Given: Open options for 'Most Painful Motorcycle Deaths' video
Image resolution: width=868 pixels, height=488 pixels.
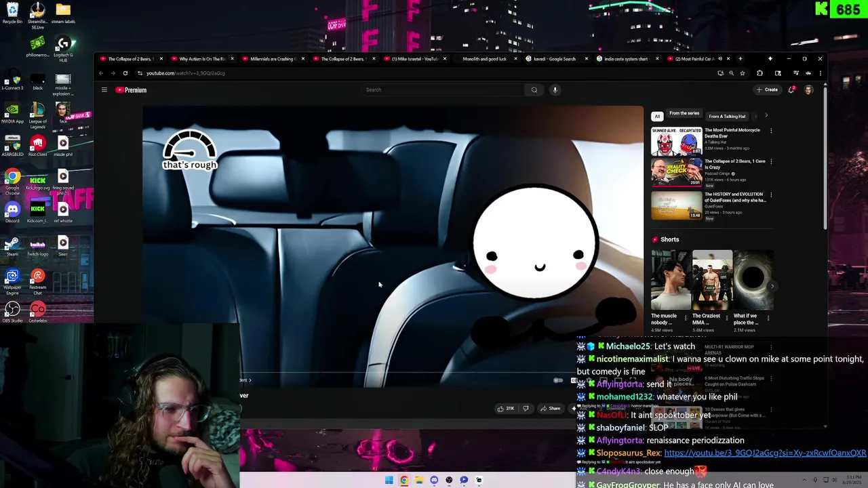Looking at the screenshot, I should coord(770,130).
